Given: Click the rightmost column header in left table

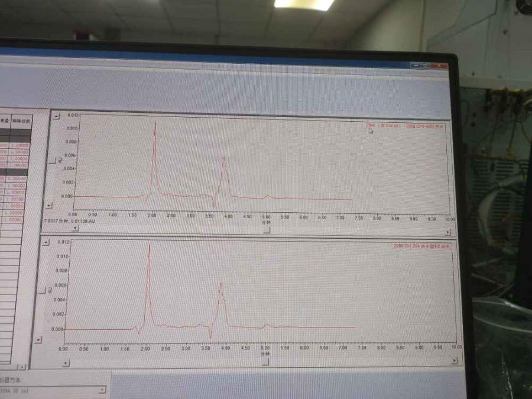Looking at the screenshot, I should [21, 121].
